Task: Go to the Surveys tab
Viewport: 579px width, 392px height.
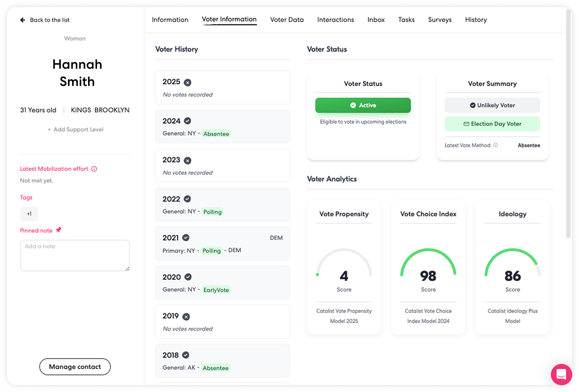Action: tap(440, 20)
